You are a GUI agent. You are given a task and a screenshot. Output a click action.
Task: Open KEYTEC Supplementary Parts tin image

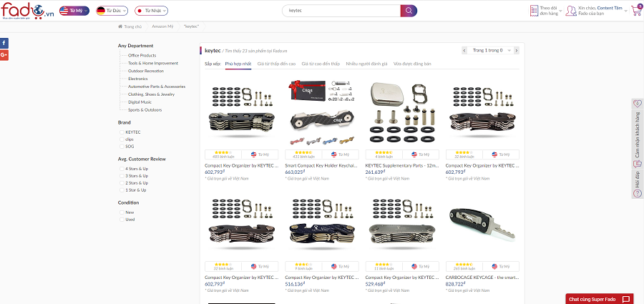(402, 111)
